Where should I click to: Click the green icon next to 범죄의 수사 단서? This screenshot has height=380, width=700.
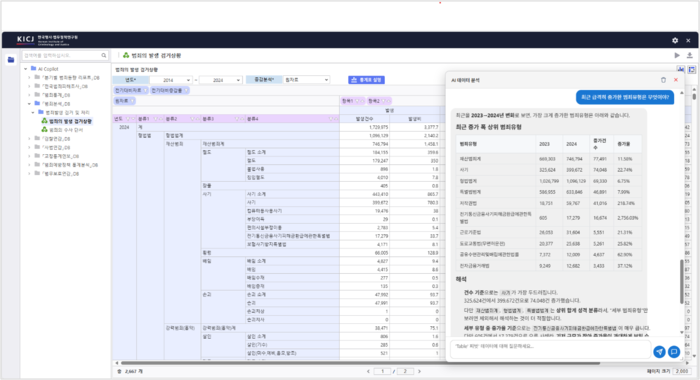tap(44, 129)
